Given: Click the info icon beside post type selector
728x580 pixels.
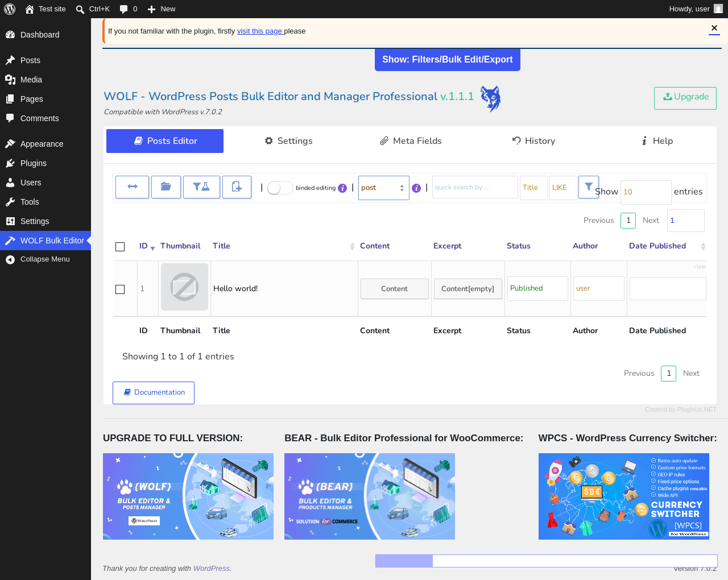Looking at the screenshot, I should pyautogui.click(x=416, y=188).
